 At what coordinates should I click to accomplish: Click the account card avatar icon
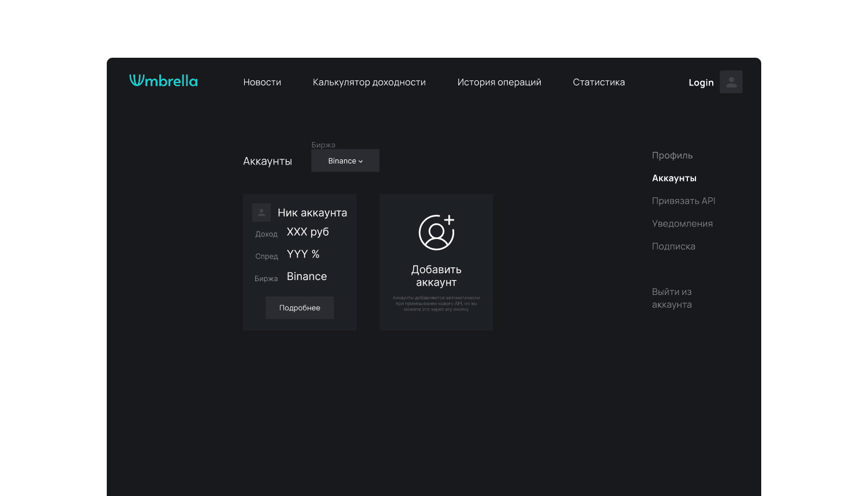click(x=261, y=212)
